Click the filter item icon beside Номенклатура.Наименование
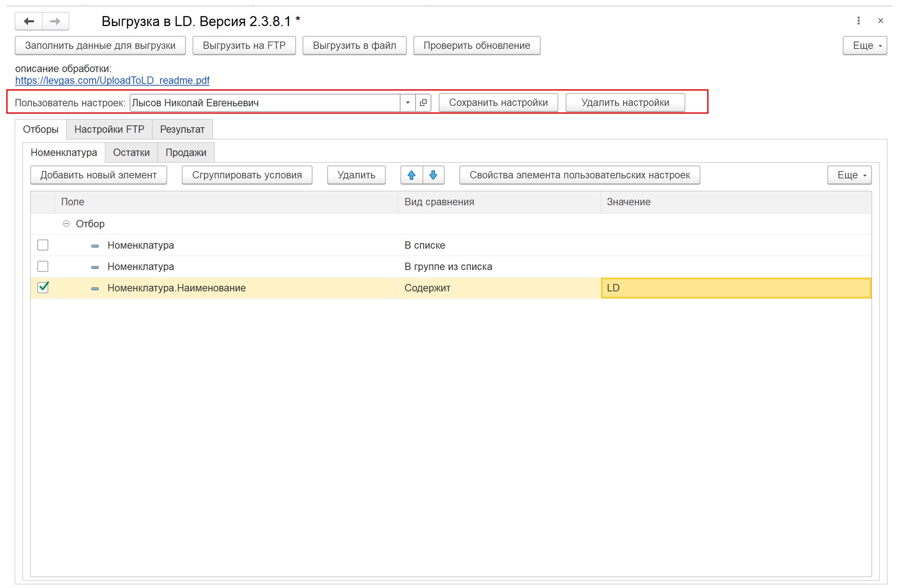The width and height of the screenshot is (901, 588). click(95, 288)
